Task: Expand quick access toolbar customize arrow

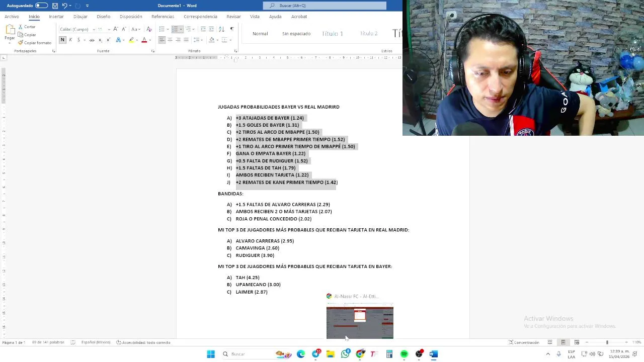Action: tap(87, 6)
